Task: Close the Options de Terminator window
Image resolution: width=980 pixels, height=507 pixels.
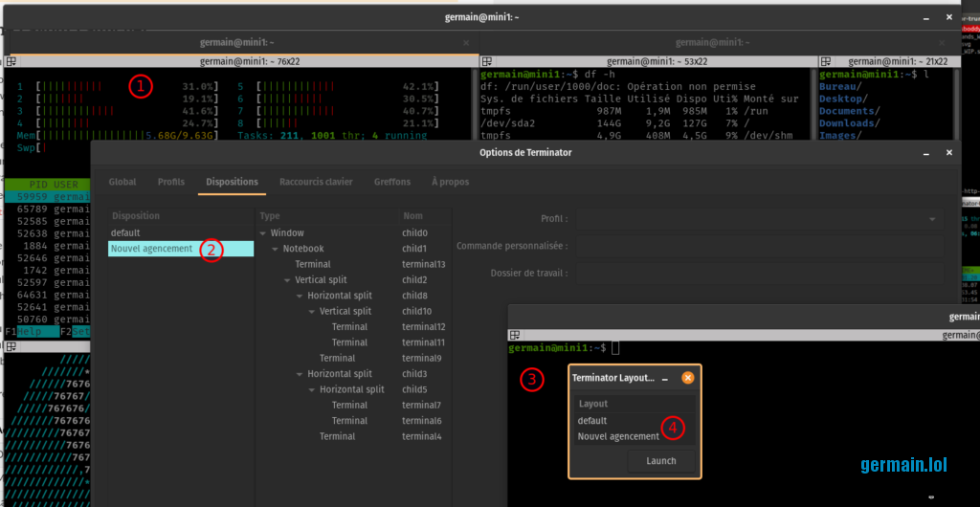Action: click(948, 152)
